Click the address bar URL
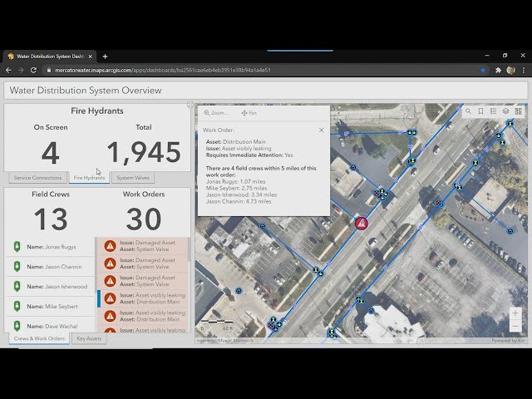 (x=163, y=70)
